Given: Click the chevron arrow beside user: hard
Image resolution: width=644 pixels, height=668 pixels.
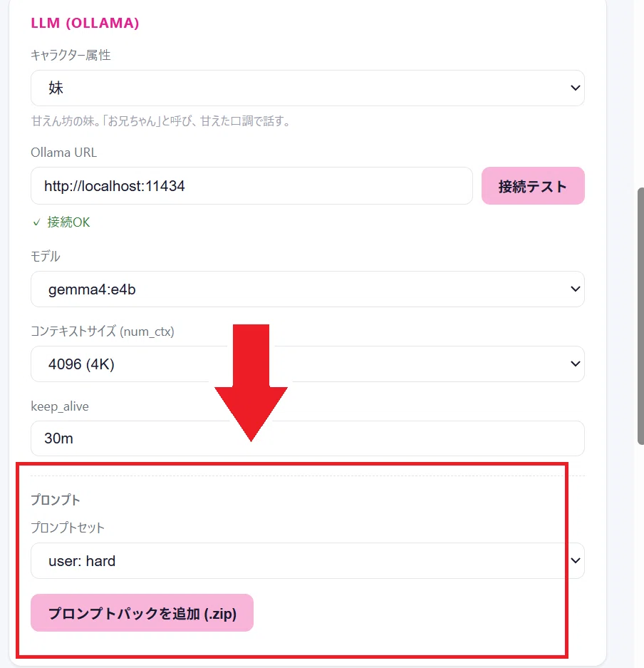Looking at the screenshot, I should (x=575, y=560).
